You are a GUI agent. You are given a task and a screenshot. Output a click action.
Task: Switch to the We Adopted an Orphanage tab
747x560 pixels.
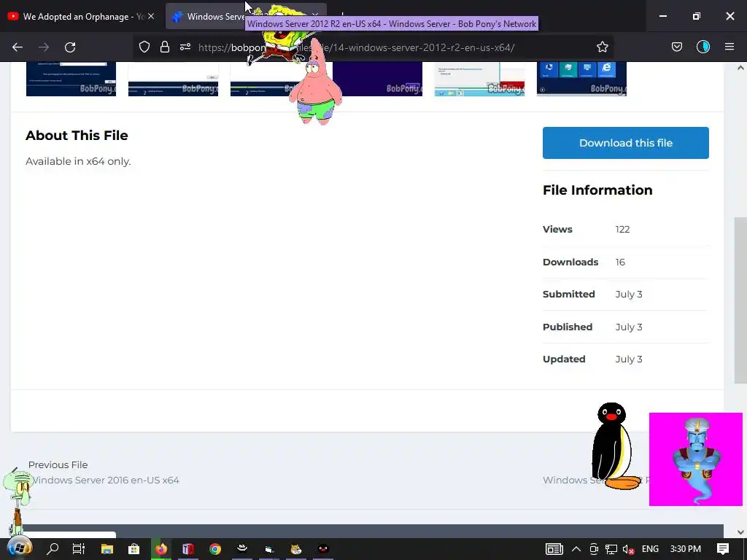(81, 16)
